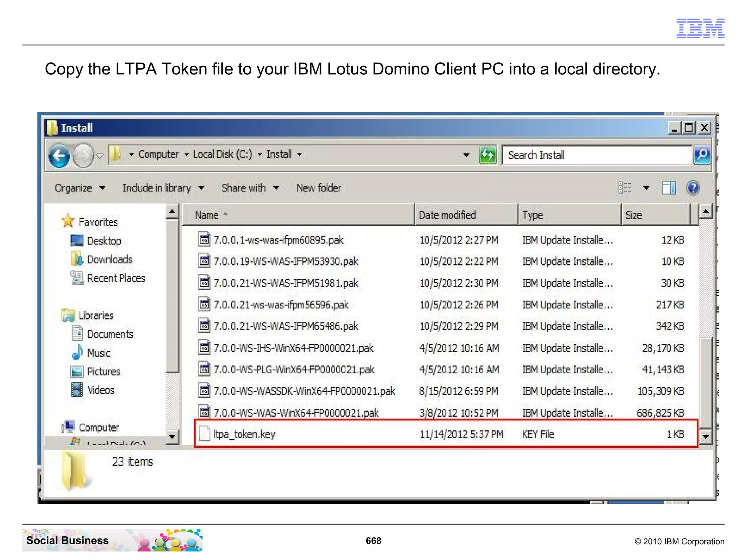Minimize the Install window

(x=674, y=128)
